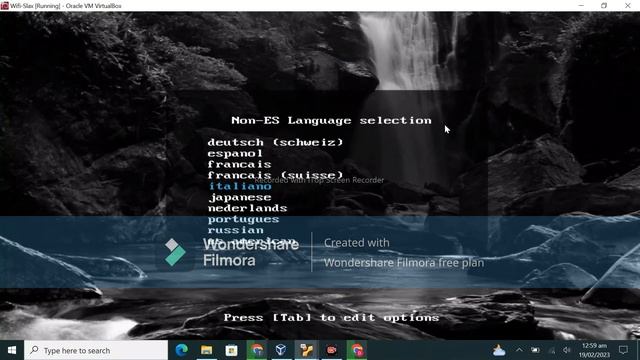This screenshot has height=360, width=640.
Task: Click the Type here to search box
Action: (96, 350)
